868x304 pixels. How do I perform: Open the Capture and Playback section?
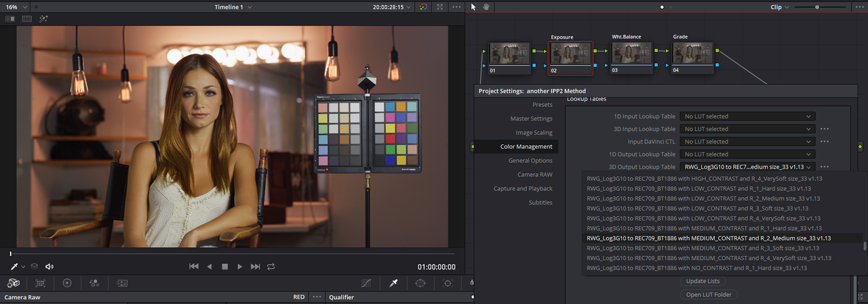pos(523,188)
